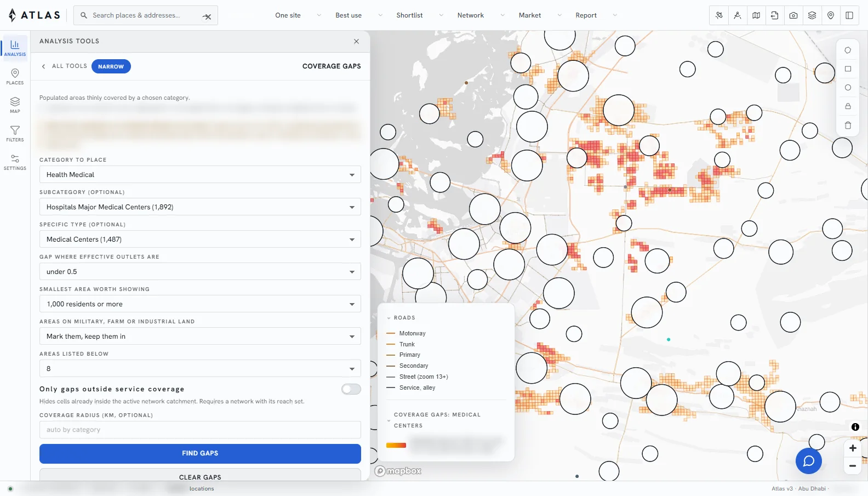Click the Narrow pill button
868x496 pixels.
pyautogui.click(x=111, y=66)
